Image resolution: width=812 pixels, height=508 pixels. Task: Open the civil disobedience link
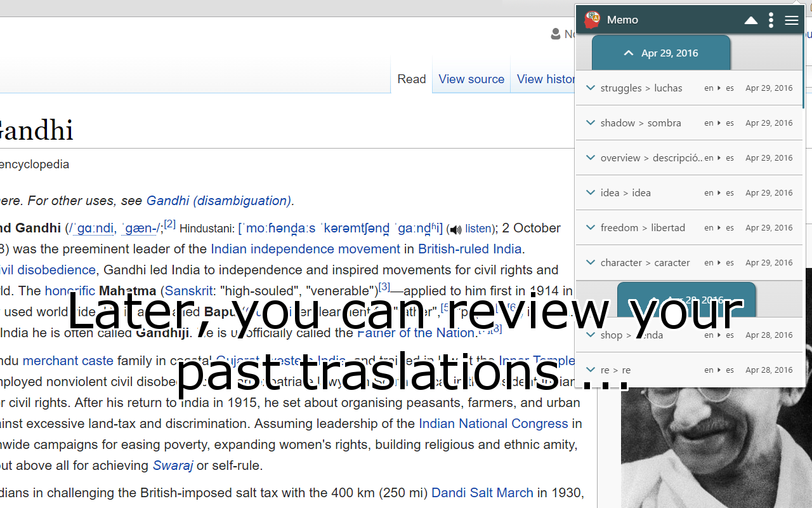pos(48,270)
